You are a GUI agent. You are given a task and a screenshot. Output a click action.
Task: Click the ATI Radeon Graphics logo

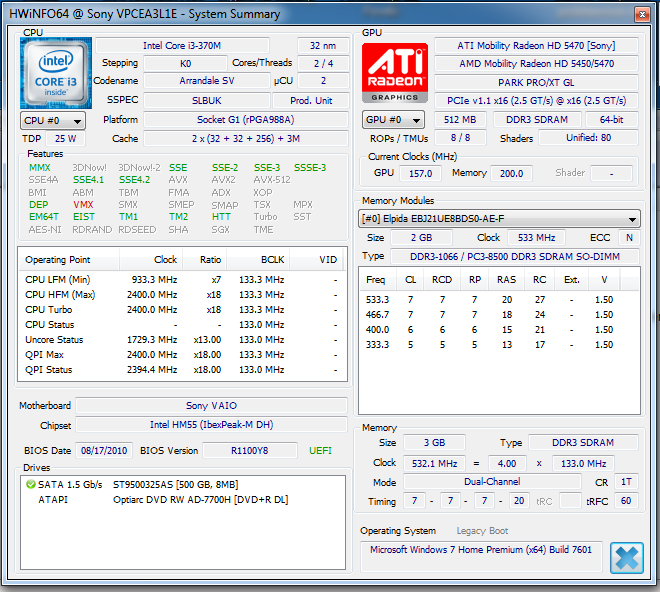(395, 73)
